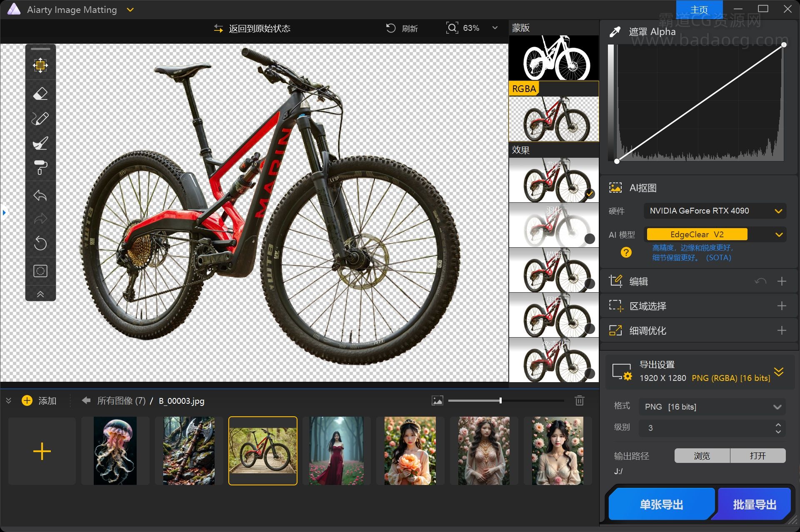Select the paint brush tool
This screenshot has width=800, height=532.
click(x=40, y=143)
